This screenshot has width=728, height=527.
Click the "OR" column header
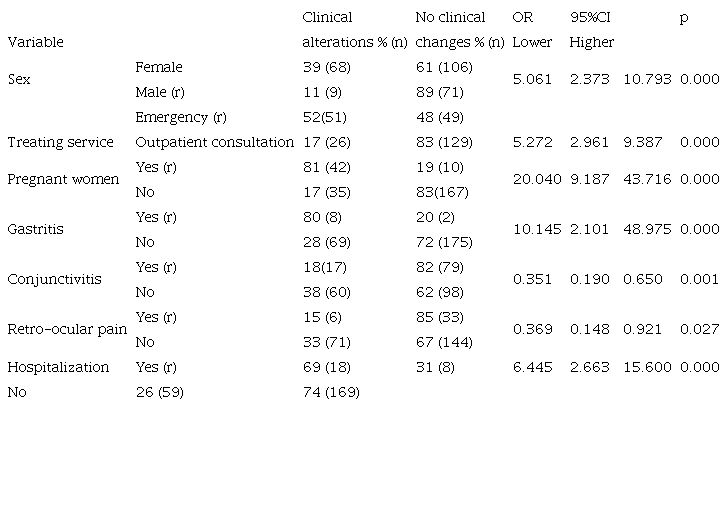[522, 18]
